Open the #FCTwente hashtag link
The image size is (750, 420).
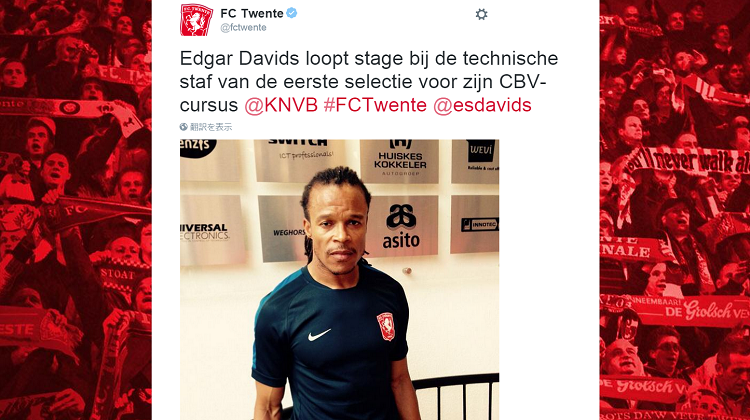click(375, 105)
